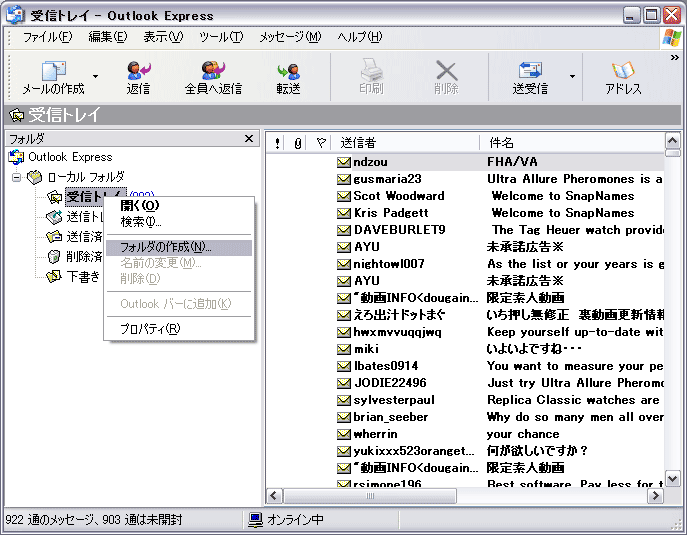Click the 下書き drafts folder icon
This screenshot has width=687, height=535.
[x=54, y=276]
